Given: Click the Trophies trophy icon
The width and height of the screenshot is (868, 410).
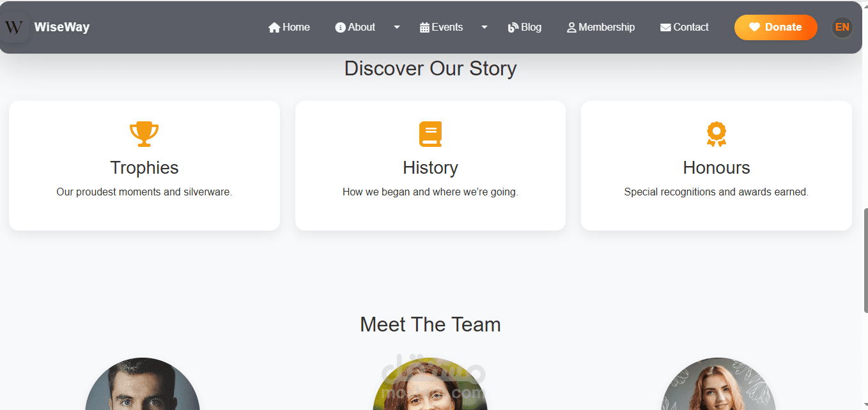Looking at the screenshot, I should (144, 134).
